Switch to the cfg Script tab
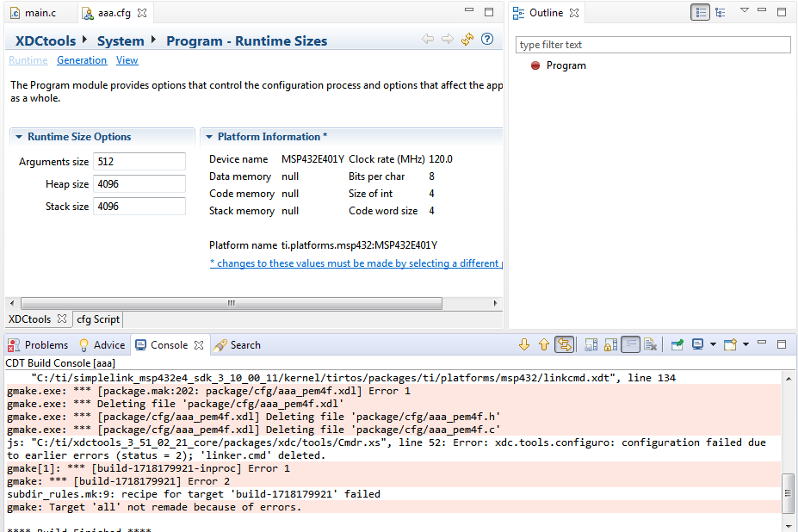Screen dimensions: 798x532 tap(98, 319)
